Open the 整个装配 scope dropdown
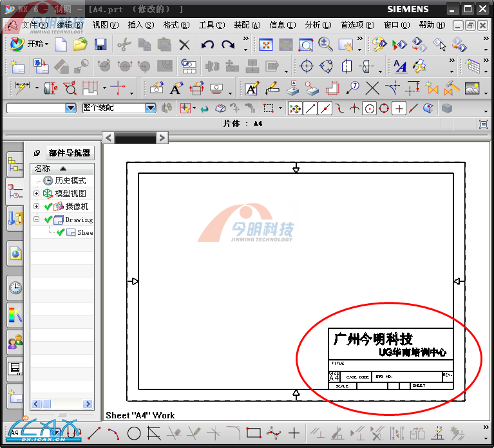This screenshot has height=448, width=494. pyautogui.click(x=151, y=108)
